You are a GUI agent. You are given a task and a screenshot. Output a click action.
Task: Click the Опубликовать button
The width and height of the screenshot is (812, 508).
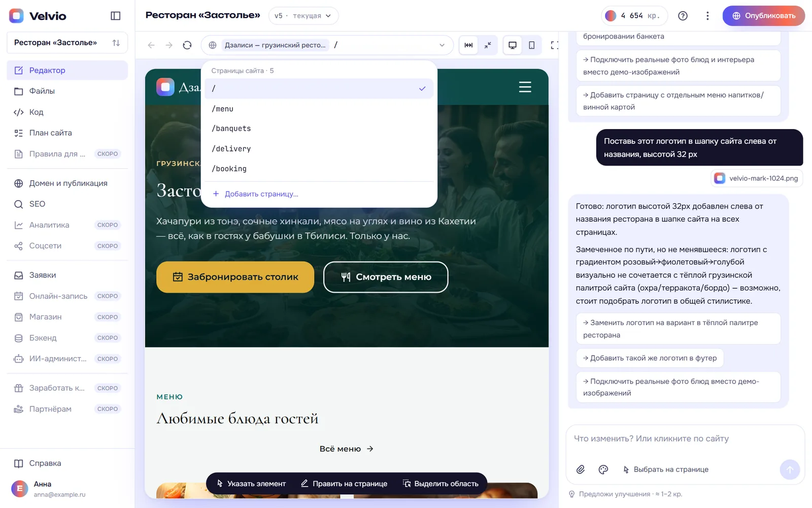(x=764, y=16)
